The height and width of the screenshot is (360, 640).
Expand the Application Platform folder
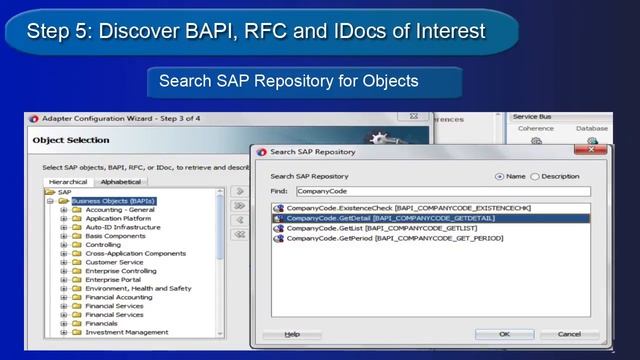(64, 219)
